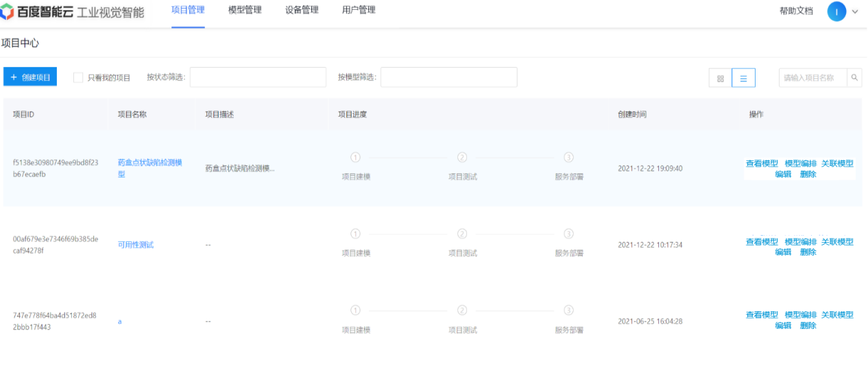Click step 1 circle for 可用性测试 project

point(355,234)
